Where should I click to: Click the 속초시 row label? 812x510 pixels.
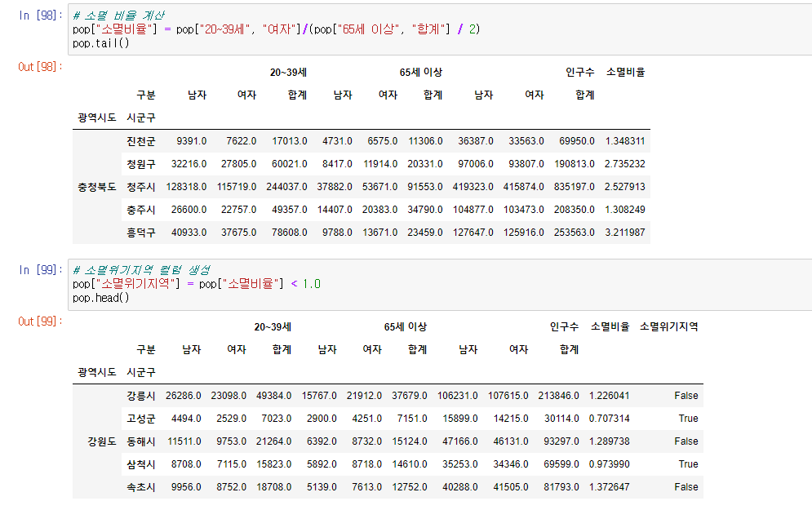141,487
